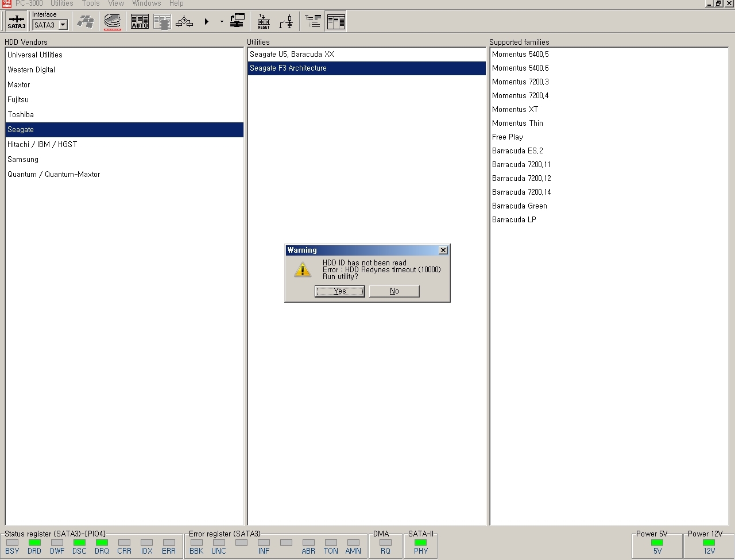Open the Tools menu

(x=91, y=3)
